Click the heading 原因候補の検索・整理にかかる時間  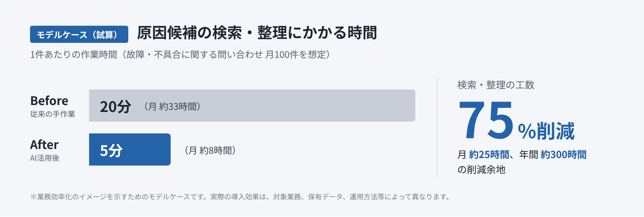(x=257, y=33)
